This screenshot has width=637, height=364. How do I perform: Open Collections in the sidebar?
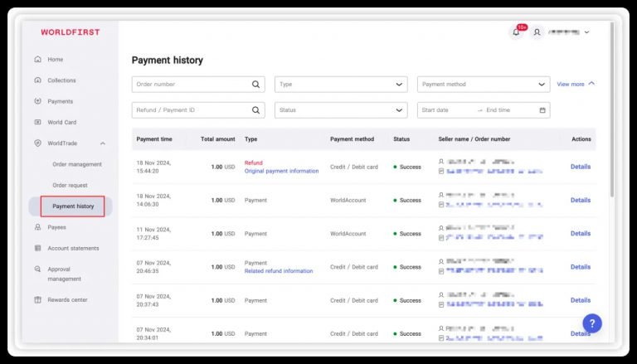(x=61, y=80)
